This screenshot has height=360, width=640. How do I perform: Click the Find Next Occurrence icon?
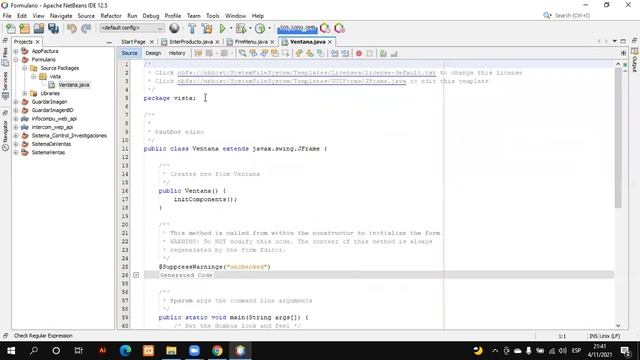coord(264,53)
